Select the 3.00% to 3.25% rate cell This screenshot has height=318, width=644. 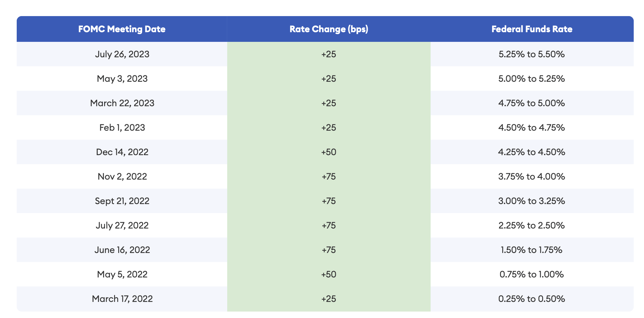coord(532,201)
